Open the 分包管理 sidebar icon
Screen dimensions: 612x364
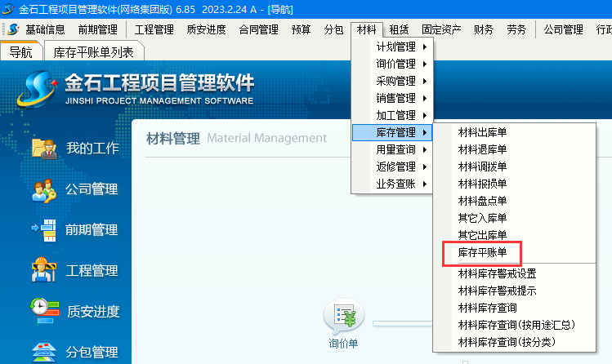pyautogui.click(x=43, y=352)
